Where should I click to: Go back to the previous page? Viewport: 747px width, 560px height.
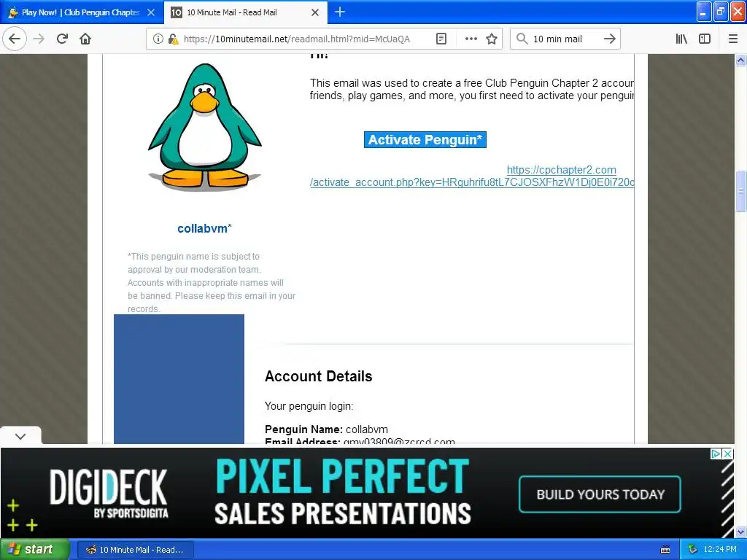[x=15, y=39]
